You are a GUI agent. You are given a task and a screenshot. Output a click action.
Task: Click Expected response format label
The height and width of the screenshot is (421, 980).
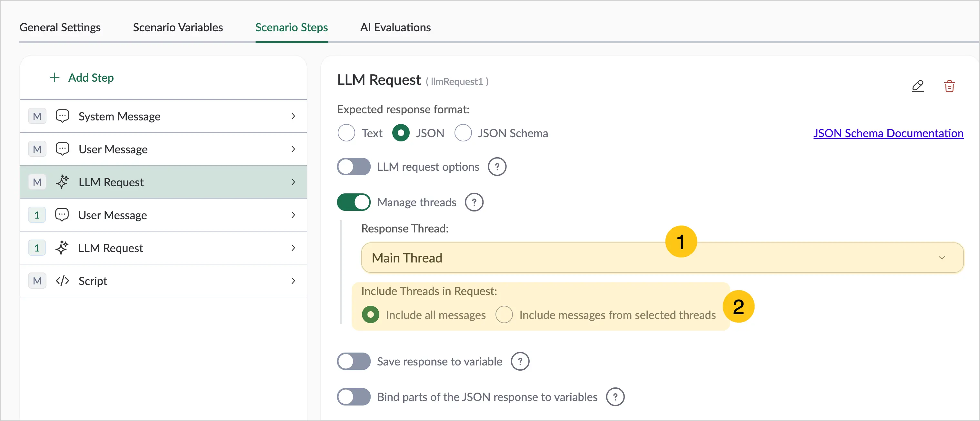click(x=403, y=110)
